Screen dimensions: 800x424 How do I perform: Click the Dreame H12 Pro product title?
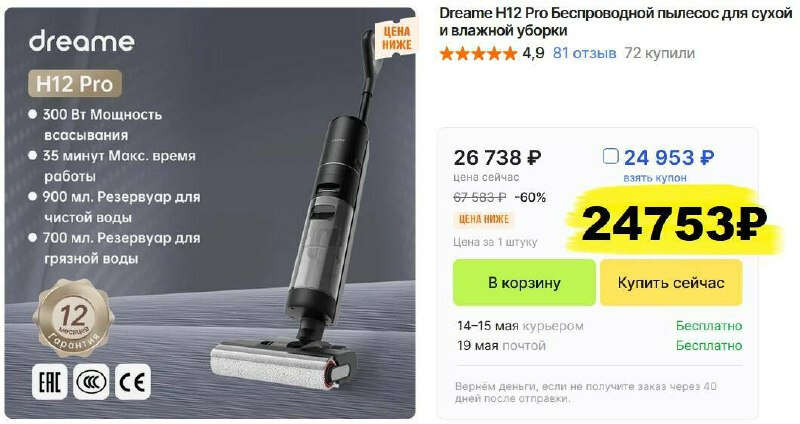click(x=615, y=22)
